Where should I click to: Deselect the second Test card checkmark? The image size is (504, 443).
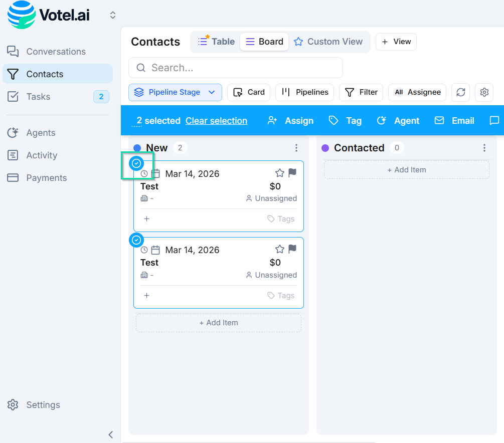(x=136, y=240)
